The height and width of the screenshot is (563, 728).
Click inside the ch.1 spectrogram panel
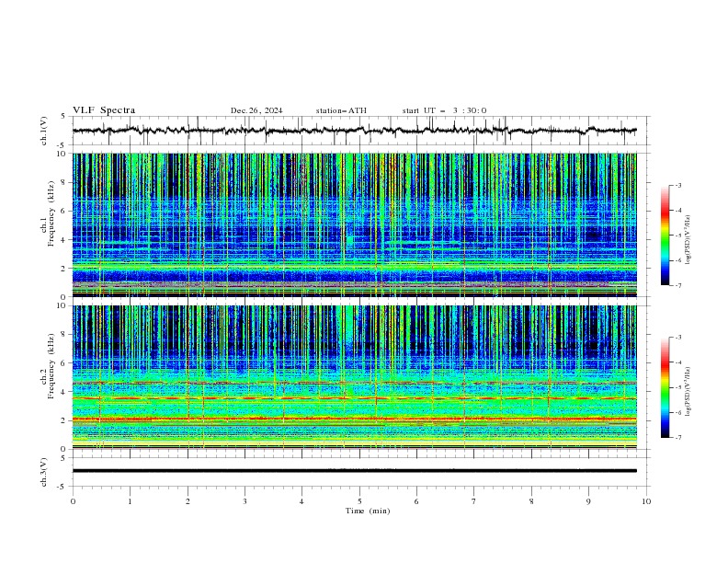point(354,224)
